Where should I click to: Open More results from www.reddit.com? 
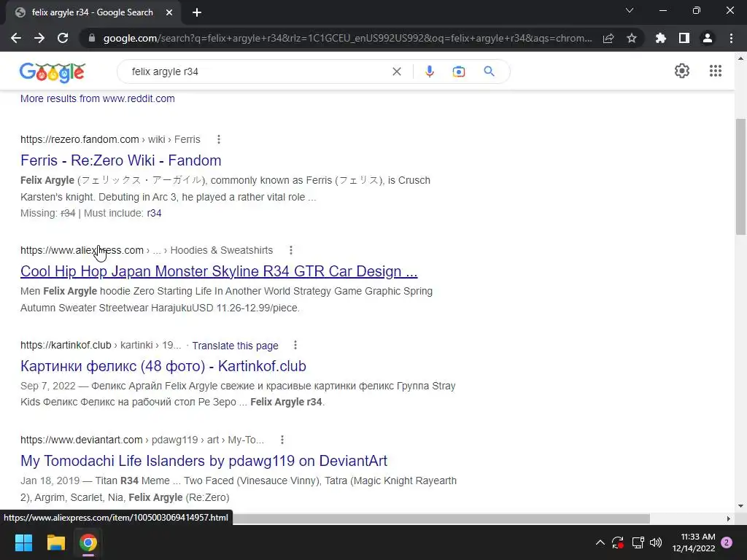click(x=98, y=98)
